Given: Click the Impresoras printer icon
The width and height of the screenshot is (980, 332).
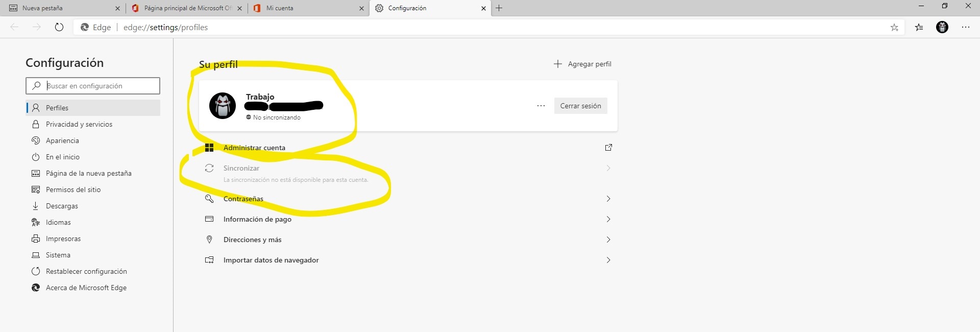Looking at the screenshot, I should click(x=36, y=239).
